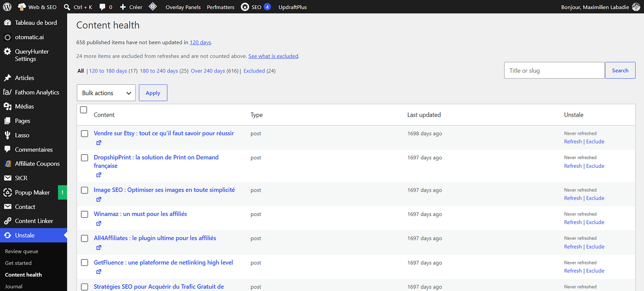Click the Fathom Analytics sidebar icon
This screenshot has height=291, width=644.
click(7, 92)
